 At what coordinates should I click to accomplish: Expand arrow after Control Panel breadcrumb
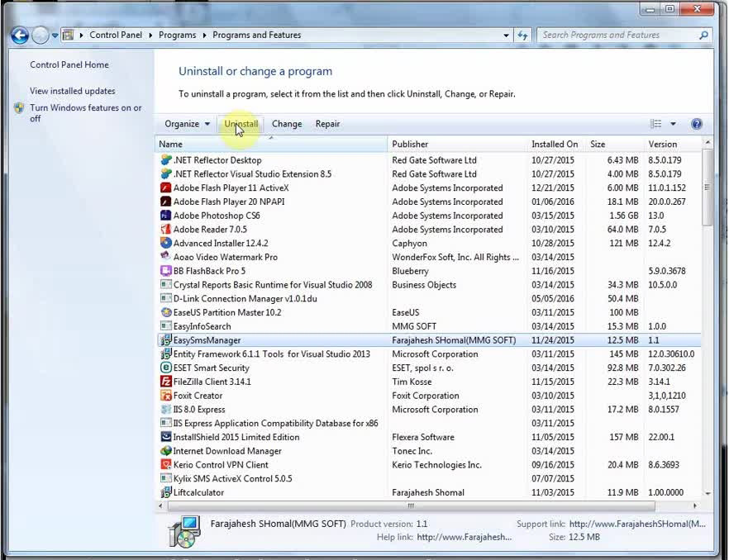pos(150,36)
